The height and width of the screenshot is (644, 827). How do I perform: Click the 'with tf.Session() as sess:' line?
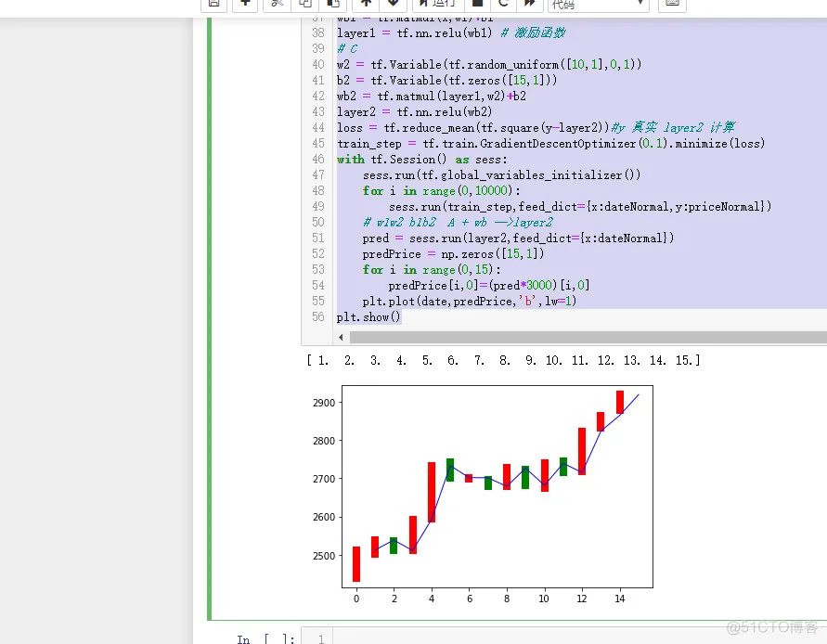point(422,160)
